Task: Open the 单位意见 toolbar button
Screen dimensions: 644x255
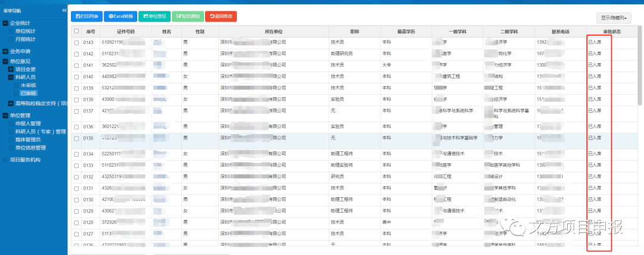Action: click(154, 17)
